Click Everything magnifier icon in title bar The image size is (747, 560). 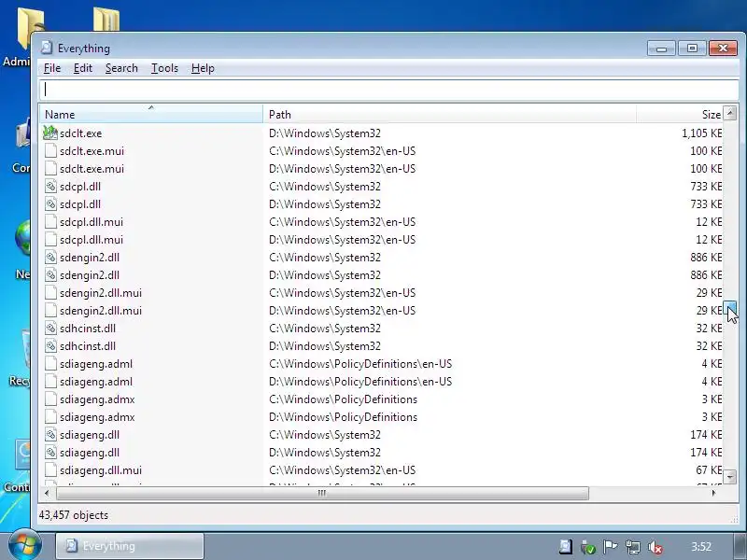click(46, 48)
